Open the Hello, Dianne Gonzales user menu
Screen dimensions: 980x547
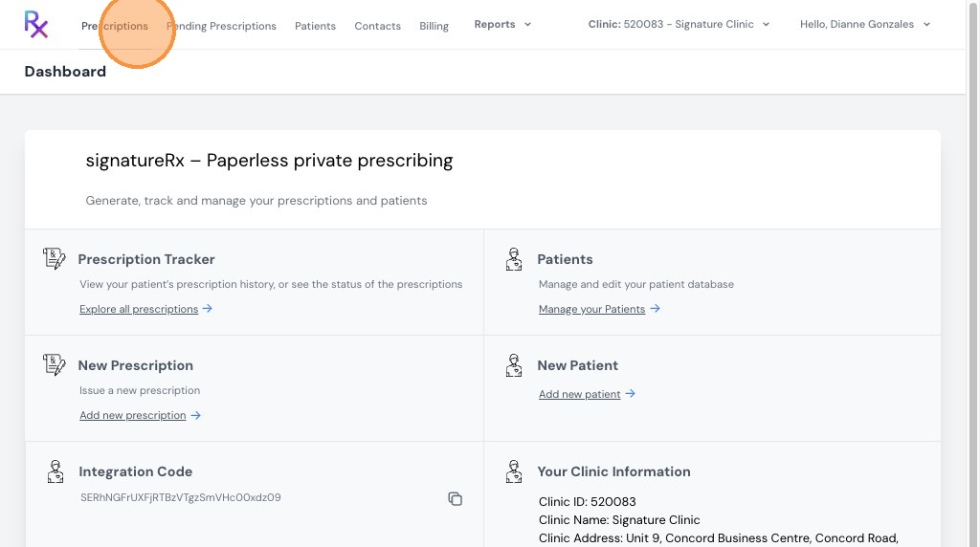[865, 24]
